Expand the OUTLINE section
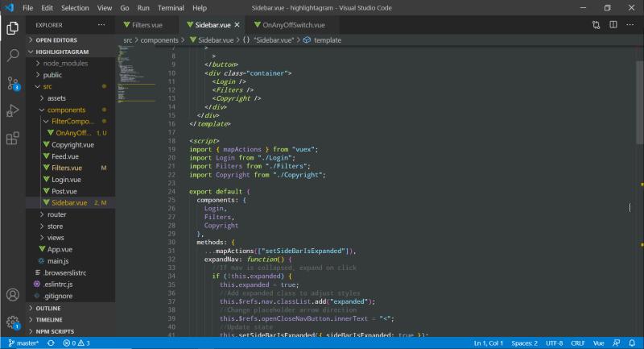Screen dimensions: 644x349 [x=47, y=308]
